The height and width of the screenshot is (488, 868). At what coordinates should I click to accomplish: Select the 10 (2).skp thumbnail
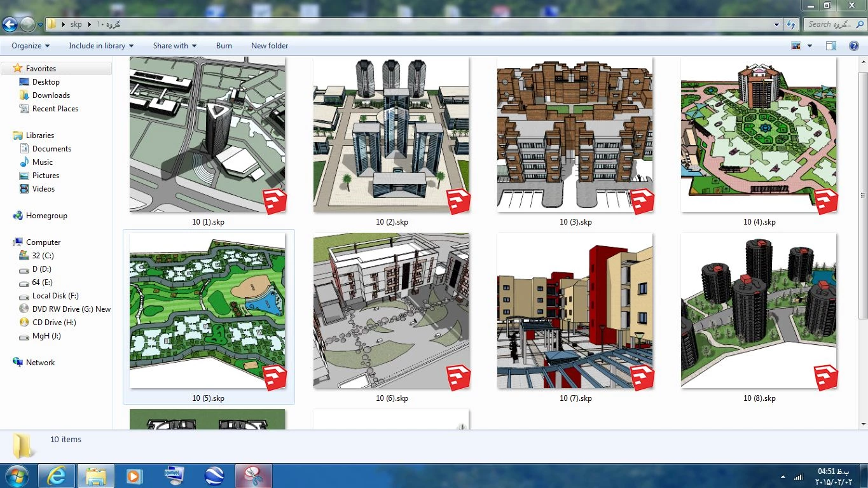pos(391,135)
